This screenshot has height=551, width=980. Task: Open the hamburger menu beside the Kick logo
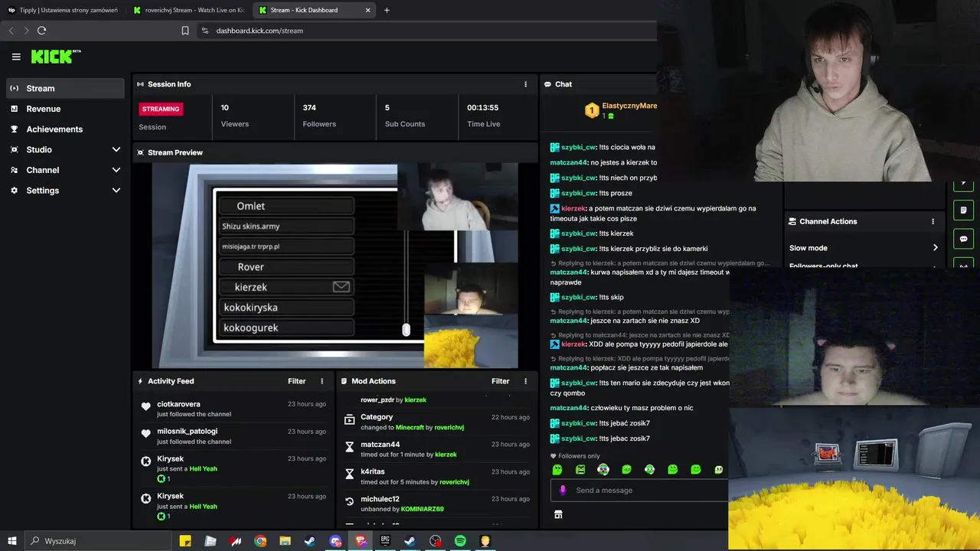click(16, 57)
